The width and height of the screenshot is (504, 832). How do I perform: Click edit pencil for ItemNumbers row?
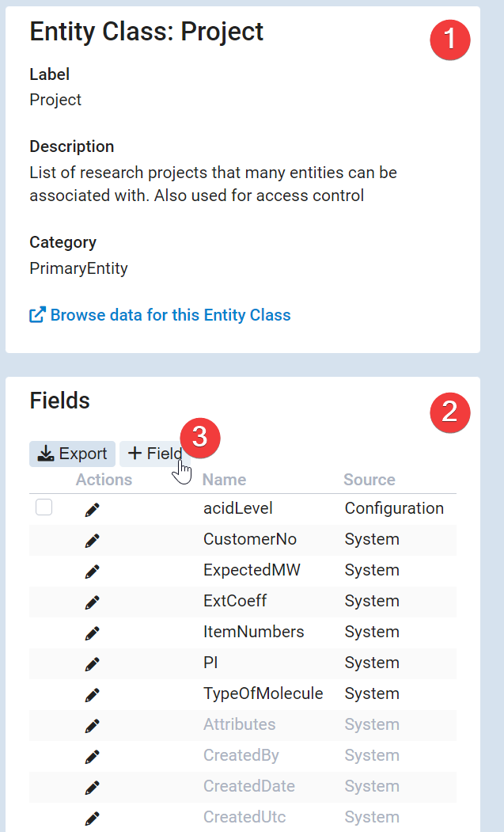click(93, 633)
